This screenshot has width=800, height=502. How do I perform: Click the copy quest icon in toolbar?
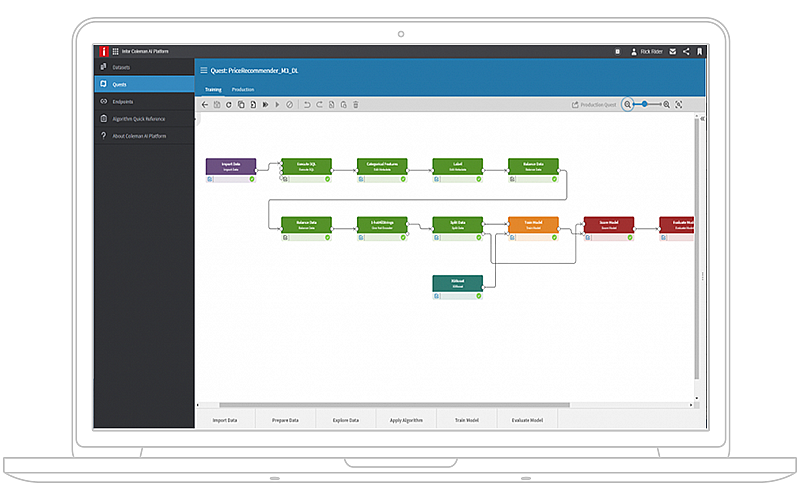(x=241, y=105)
